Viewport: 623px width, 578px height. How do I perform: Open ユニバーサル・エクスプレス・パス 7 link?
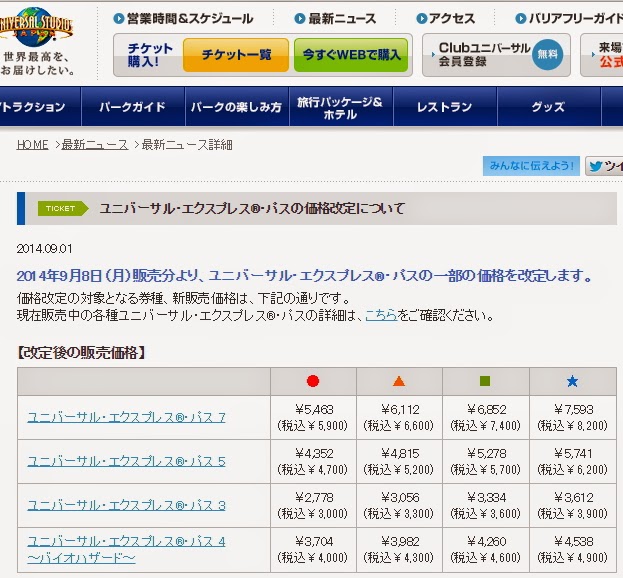click(126, 418)
